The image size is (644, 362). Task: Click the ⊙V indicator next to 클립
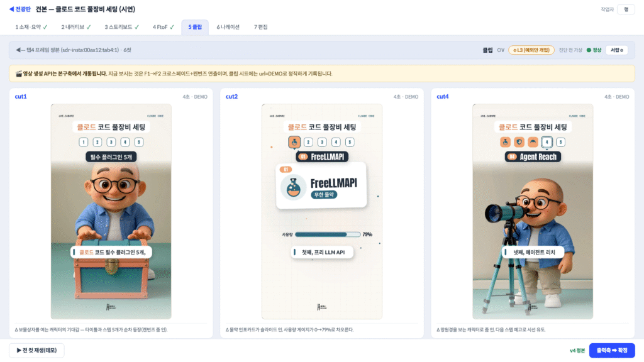click(x=500, y=50)
